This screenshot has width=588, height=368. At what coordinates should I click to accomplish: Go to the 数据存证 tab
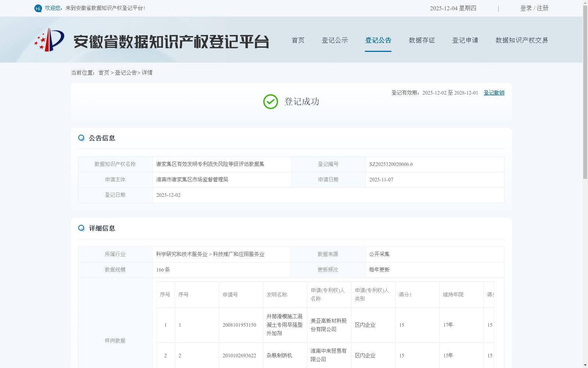click(x=422, y=40)
